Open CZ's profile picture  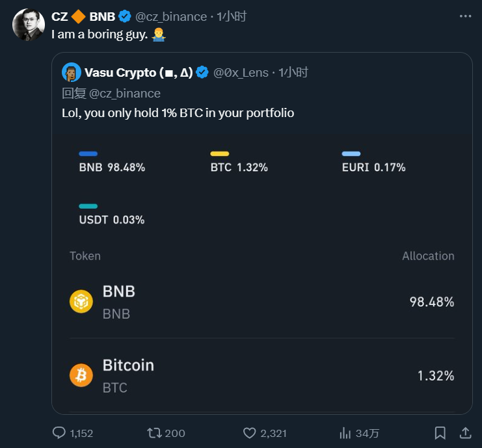pyautogui.click(x=29, y=26)
